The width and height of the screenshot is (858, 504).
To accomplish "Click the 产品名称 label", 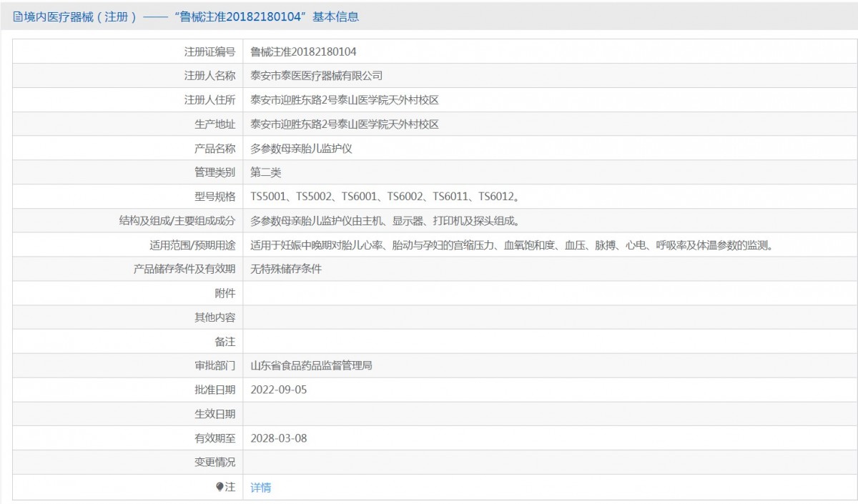I will (x=214, y=149).
